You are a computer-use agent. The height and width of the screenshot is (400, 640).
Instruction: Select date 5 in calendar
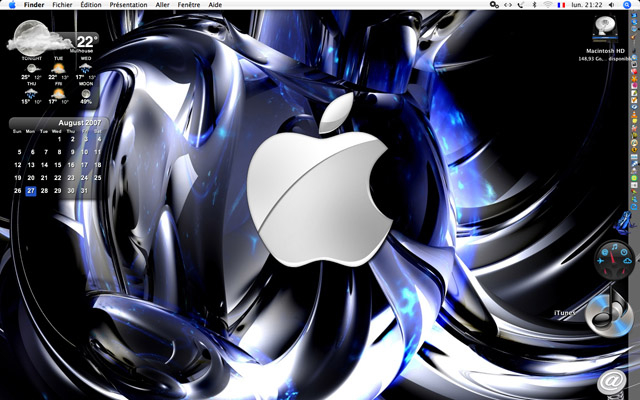pyautogui.click(x=19, y=152)
